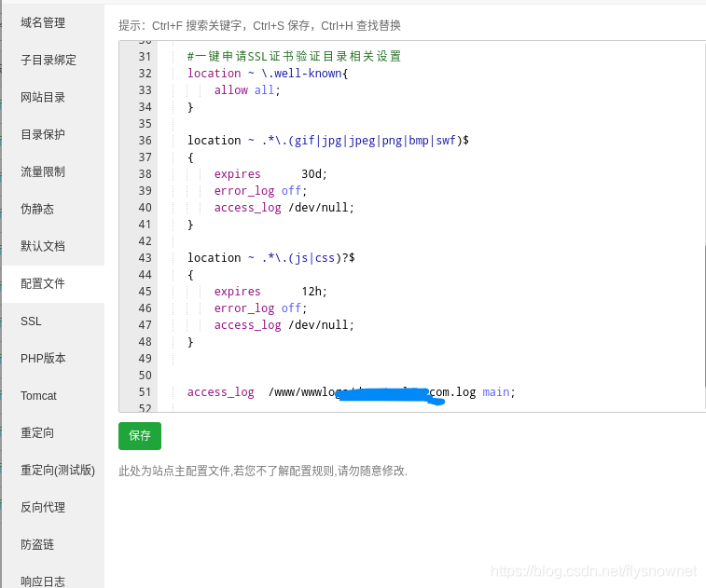Click the 'allow all;' line in editor
The width and height of the screenshot is (706, 588).
(x=247, y=90)
